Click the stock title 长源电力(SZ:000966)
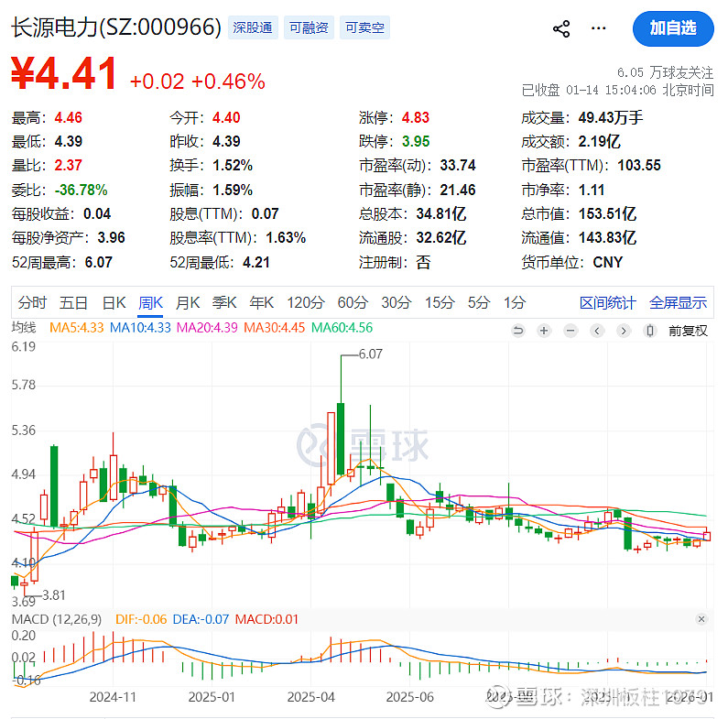Image resolution: width=728 pixels, height=719 pixels. [x=116, y=27]
